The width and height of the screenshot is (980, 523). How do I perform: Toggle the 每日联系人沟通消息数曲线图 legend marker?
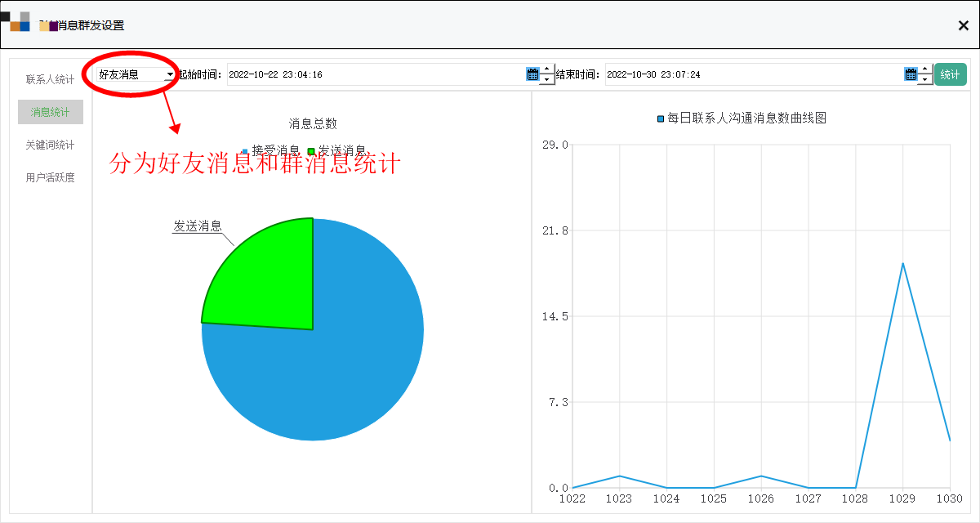pyautogui.click(x=661, y=119)
